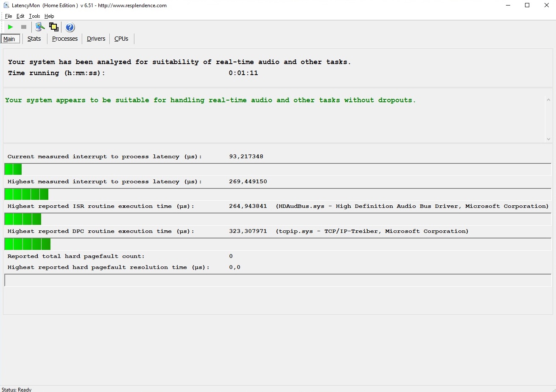Click the highest DPC execution time bar
The image size is (556, 392).
click(28, 244)
